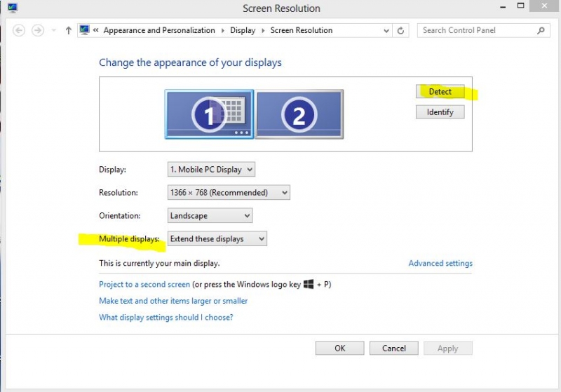Open the recent locations dropdown arrow
This screenshot has width=561, height=392.
coord(54,31)
